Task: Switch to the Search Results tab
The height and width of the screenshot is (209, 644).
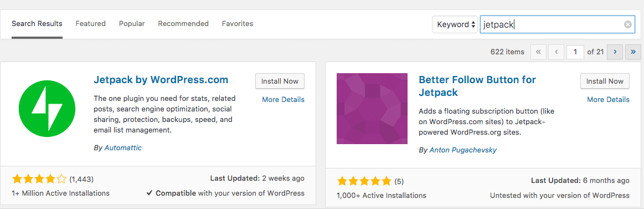Action: click(37, 23)
